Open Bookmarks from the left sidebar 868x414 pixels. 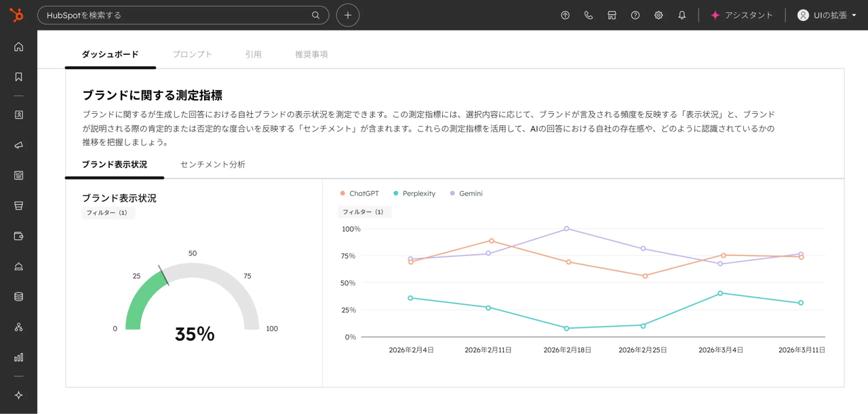coord(18,77)
